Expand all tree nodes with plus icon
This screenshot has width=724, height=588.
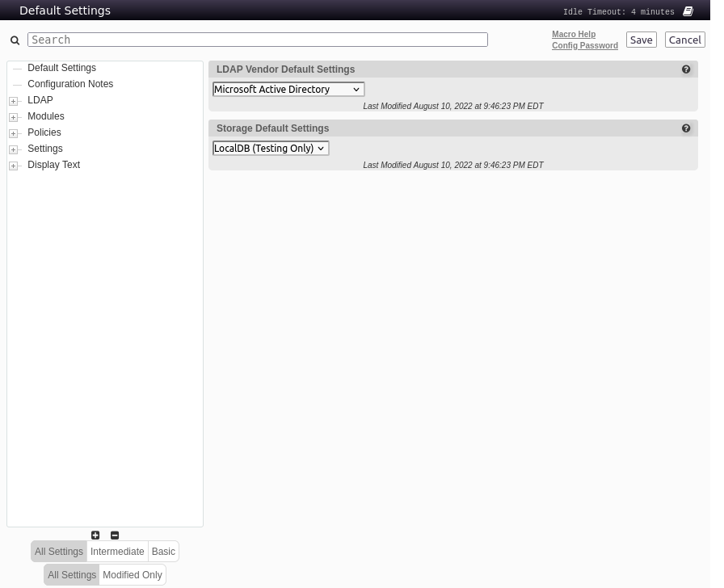click(x=95, y=535)
